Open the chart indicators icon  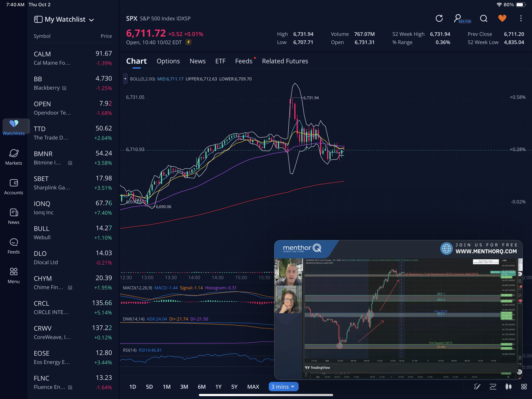click(x=493, y=387)
